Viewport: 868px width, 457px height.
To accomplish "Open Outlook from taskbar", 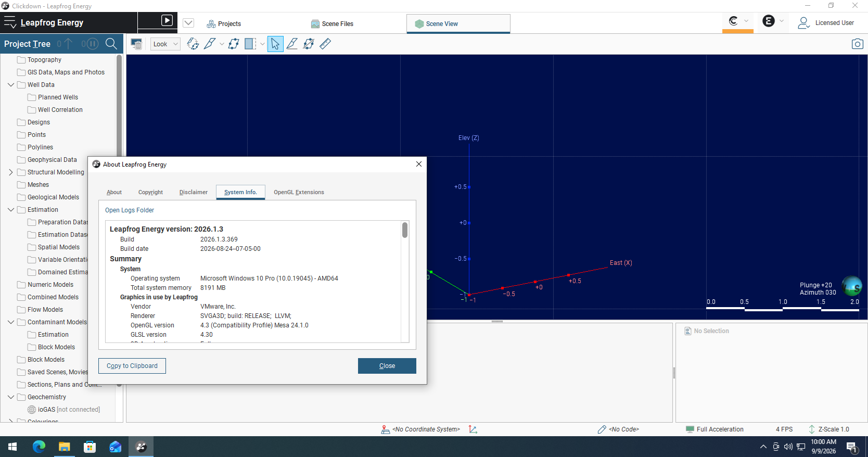I will pos(116,447).
